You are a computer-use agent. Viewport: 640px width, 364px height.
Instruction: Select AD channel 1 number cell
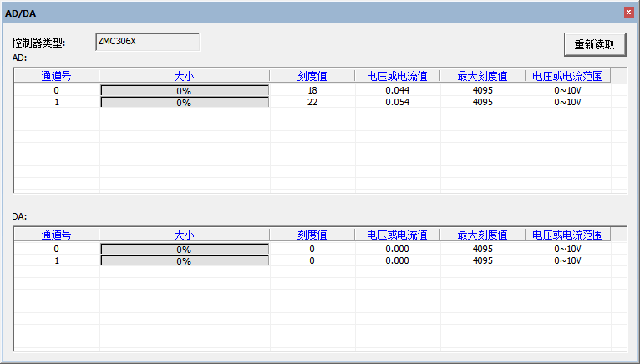[57, 102]
